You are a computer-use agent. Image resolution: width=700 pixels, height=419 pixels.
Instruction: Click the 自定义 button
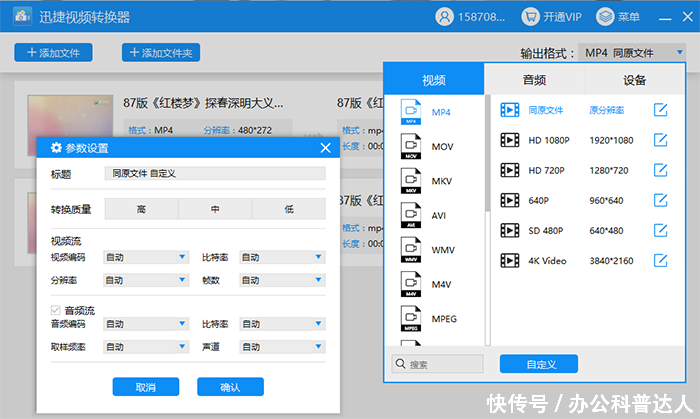pos(538,364)
